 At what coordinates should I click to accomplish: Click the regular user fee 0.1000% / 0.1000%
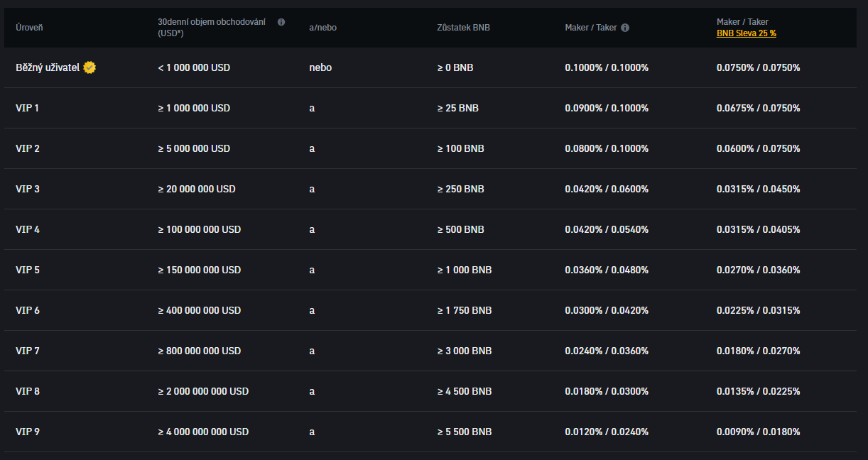[x=607, y=67]
